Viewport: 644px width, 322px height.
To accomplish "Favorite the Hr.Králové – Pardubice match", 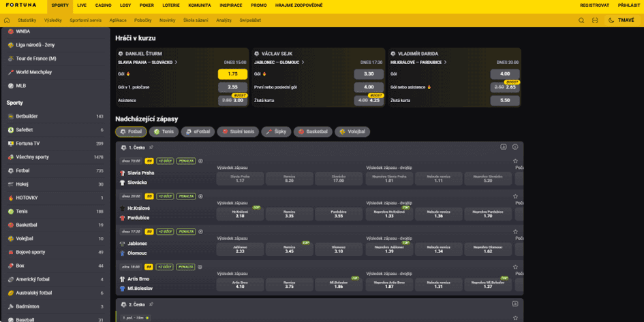I will (515, 197).
